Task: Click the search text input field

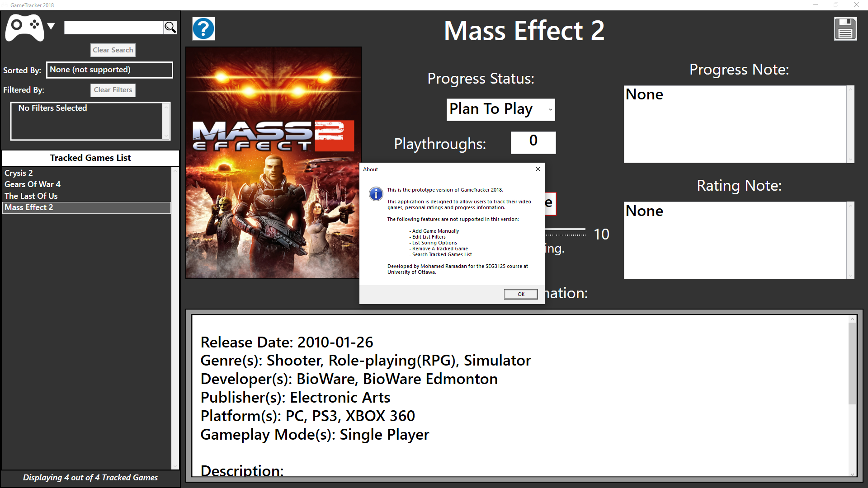Action: point(113,28)
